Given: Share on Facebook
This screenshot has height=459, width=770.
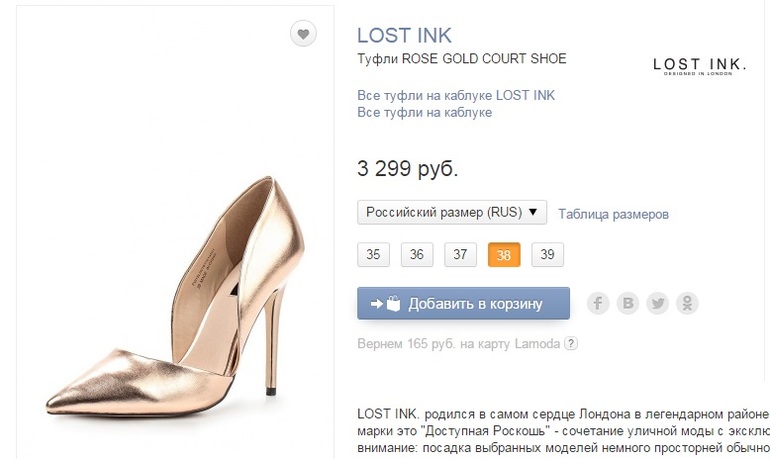Looking at the screenshot, I should point(598,303).
